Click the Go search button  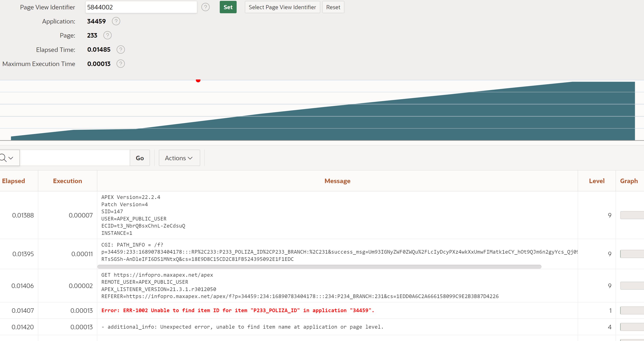140,158
